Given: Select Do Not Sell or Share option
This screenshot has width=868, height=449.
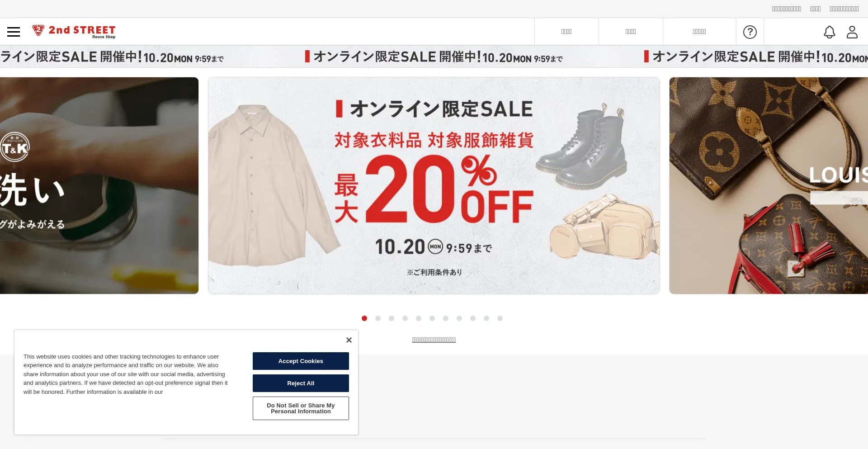Looking at the screenshot, I should pyautogui.click(x=301, y=408).
